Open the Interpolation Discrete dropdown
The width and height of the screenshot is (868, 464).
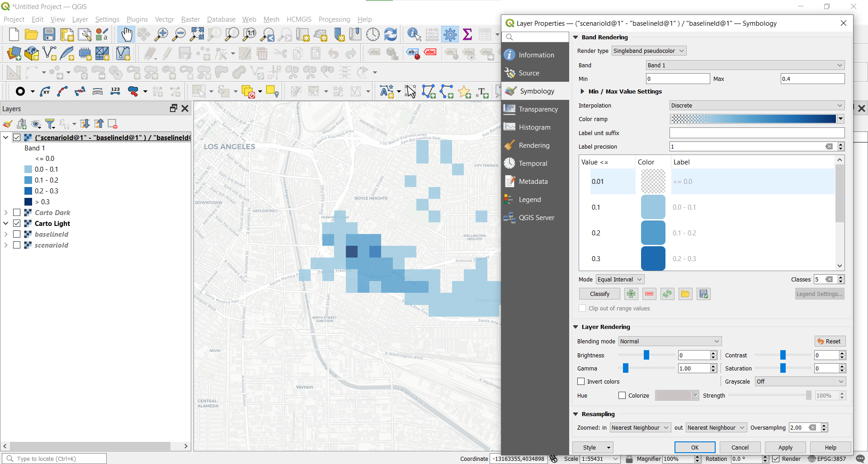pos(757,106)
